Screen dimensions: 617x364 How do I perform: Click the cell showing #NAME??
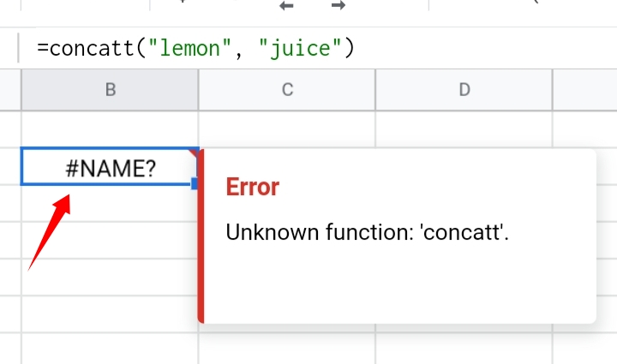[110, 167]
